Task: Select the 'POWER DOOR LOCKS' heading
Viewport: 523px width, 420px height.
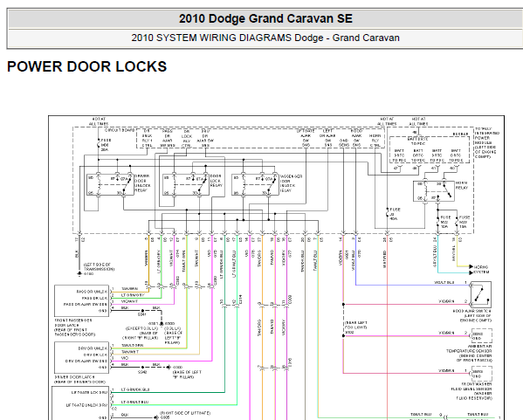Action: [x=87, y=66]
